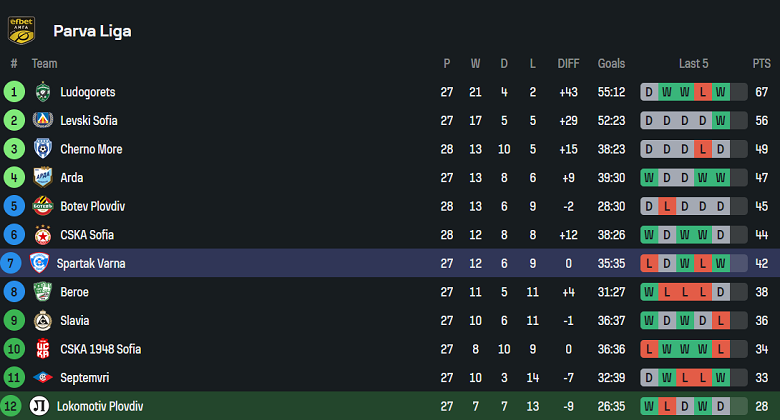Click the Beroe club crest
The height and width of the screenshot is (420, 780).
42,292
